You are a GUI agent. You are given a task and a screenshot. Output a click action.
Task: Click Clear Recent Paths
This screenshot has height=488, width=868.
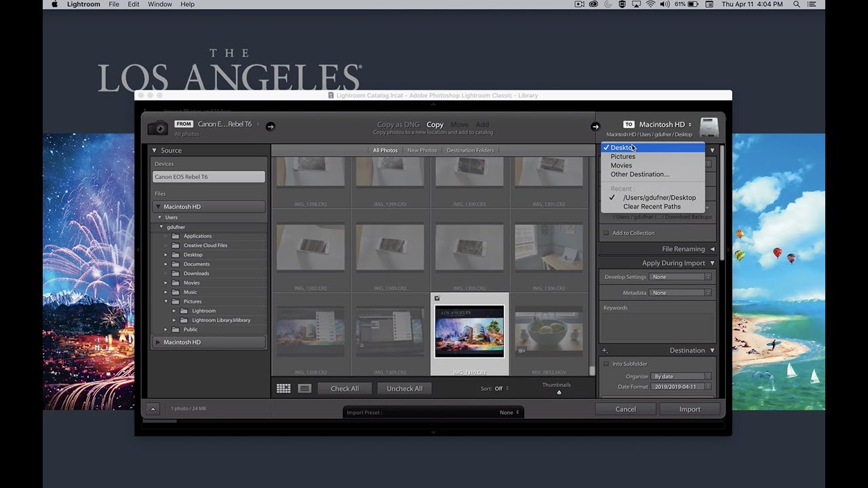coord(652,207)
